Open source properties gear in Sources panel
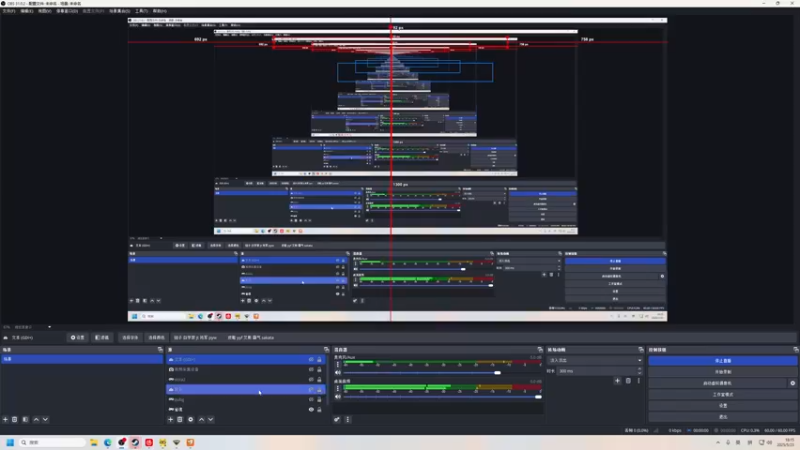This screenshot has height=450, width=800. click(190, 419)
